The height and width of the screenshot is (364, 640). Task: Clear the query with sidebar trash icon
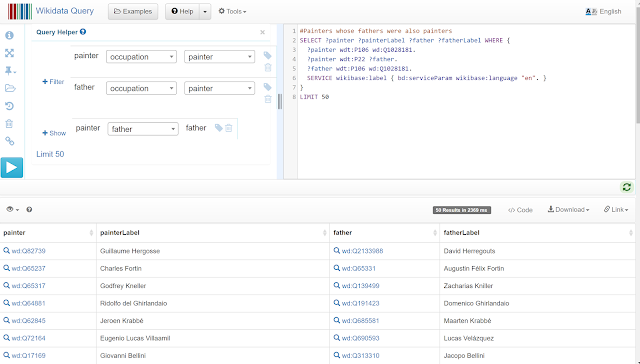click(9, 124)
